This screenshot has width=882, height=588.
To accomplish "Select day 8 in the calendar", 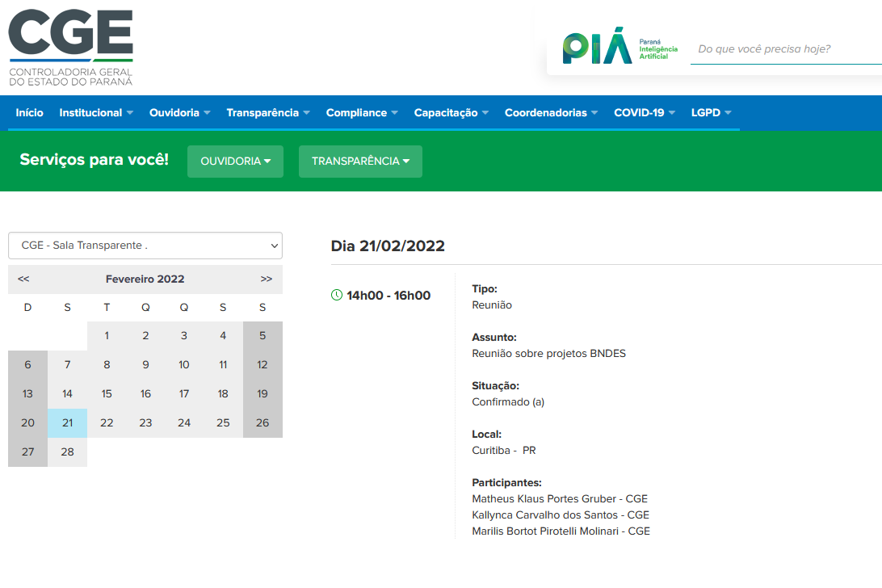I will point(107,365).
